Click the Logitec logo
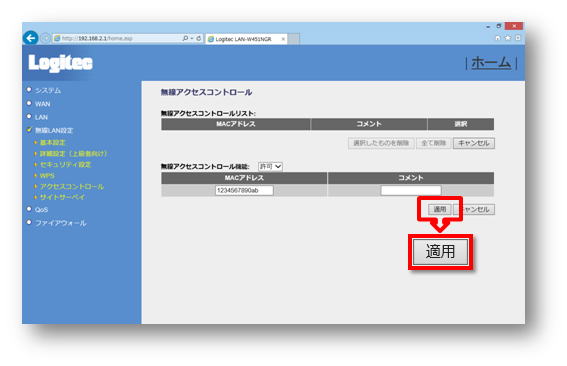The height and width of the screenshot is (366, 567). 60,63
